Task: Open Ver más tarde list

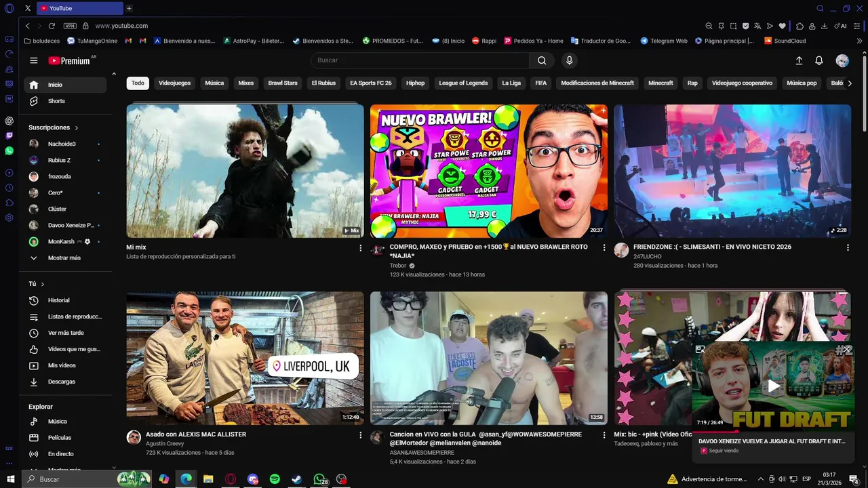Action: [x=65, y=333]
